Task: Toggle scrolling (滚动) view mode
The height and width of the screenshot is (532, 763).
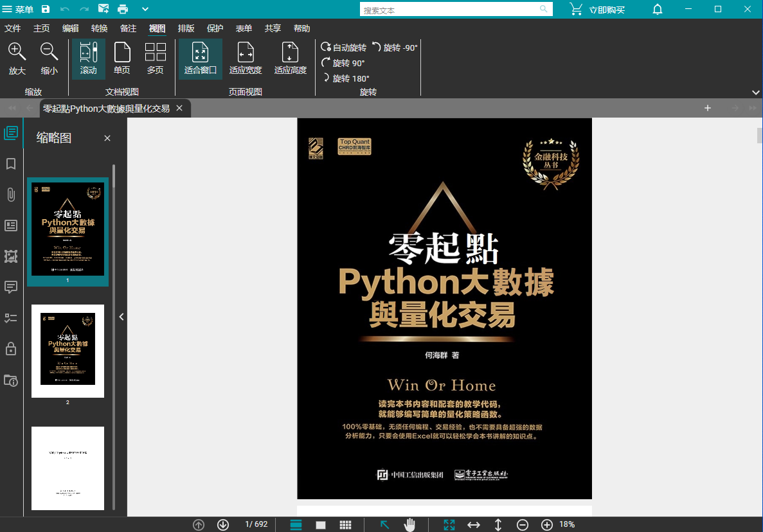Action: tap(89, 58)
